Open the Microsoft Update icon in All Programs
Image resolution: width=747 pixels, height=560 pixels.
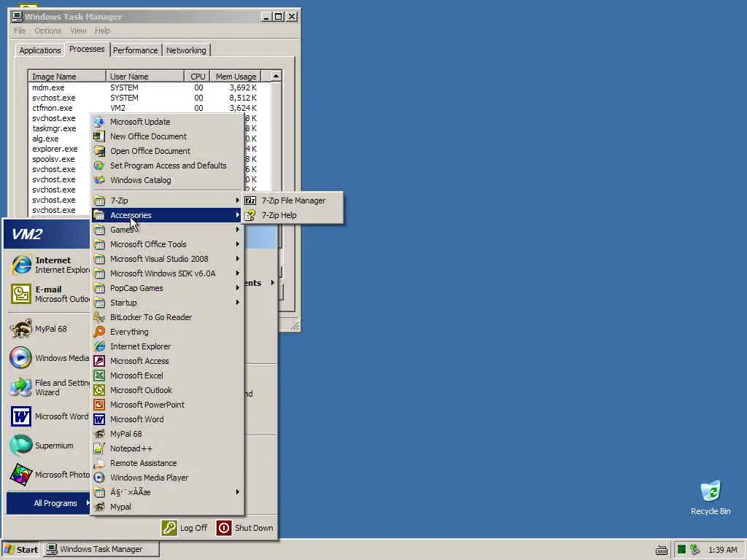tap(99, 122)
